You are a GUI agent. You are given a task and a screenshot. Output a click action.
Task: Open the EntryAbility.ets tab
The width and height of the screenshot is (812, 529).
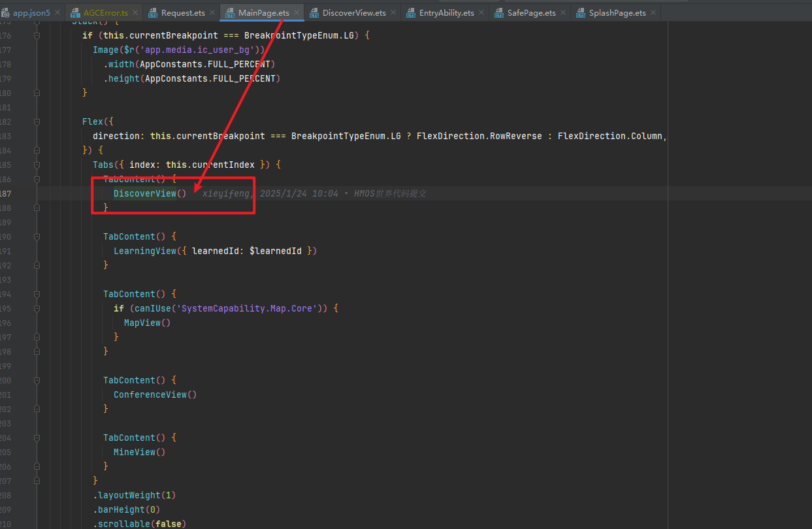[x=446, y=12]
